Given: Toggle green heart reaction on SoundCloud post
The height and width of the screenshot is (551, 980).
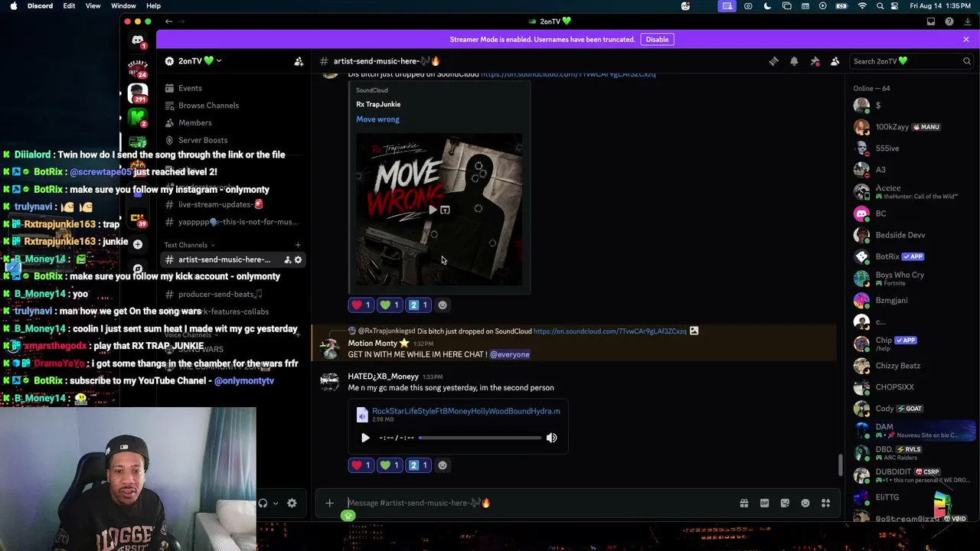Looking at the screenshot, I should click(x=390, y=305).
